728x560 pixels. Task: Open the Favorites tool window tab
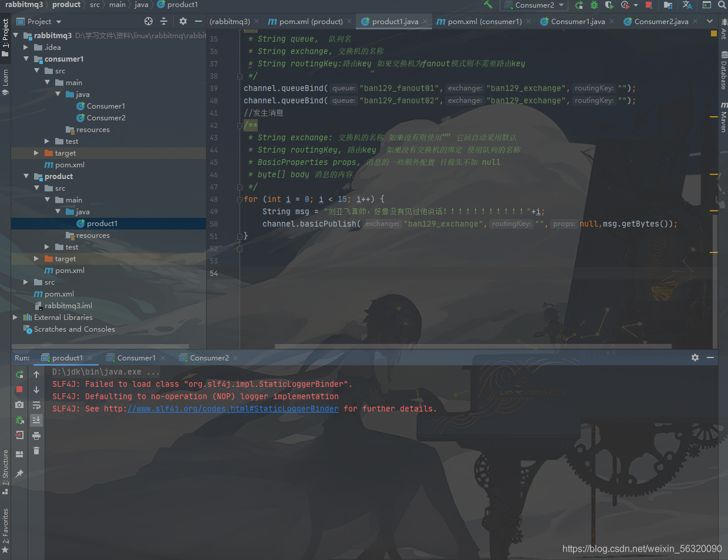pos(5,530)
